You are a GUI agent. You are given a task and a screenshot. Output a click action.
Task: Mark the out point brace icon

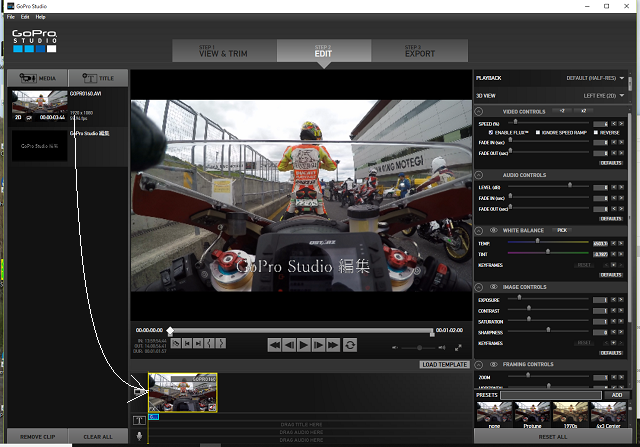coord(220,343)
